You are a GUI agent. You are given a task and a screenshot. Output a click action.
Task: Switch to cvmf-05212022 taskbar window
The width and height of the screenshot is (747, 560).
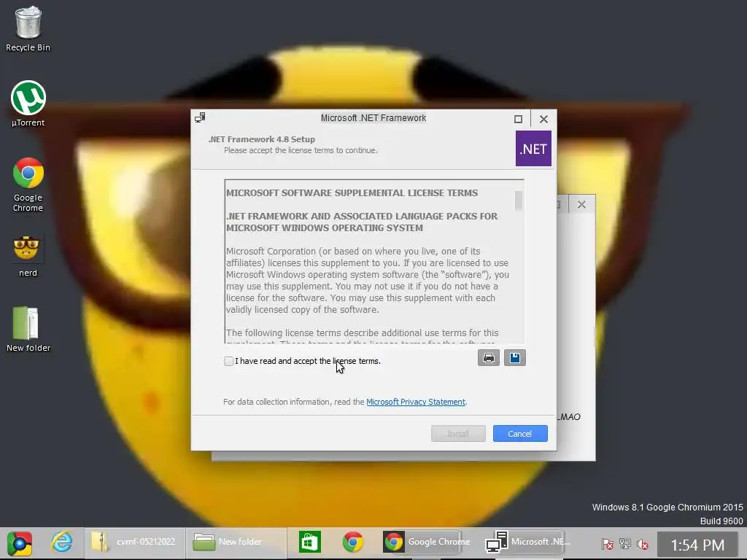[134, 542]
